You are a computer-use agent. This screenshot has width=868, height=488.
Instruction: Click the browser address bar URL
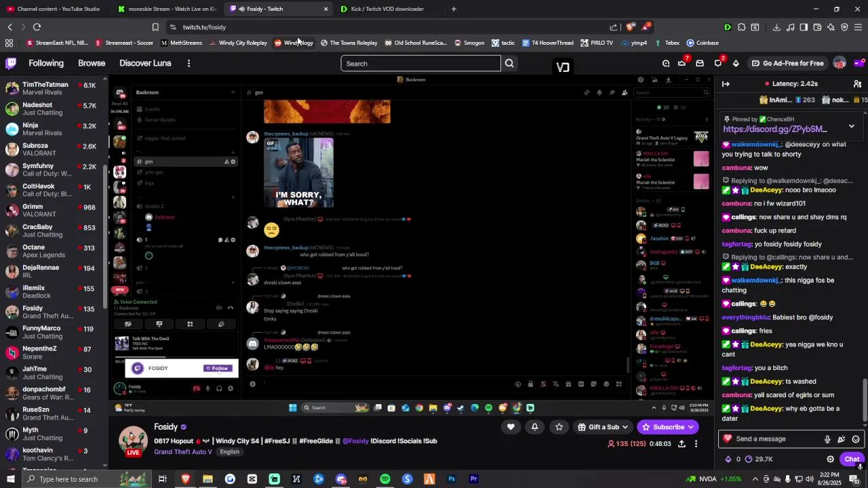204,27
